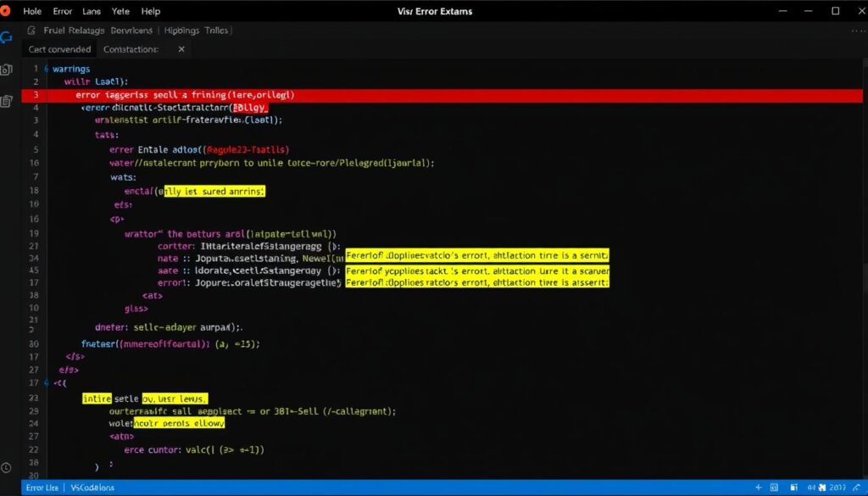Image resolution: width=868 pixels, height=496 pixels.
Task: Click yellow warning ending 'is alsserit'
Action: click(x=477, y=282)
